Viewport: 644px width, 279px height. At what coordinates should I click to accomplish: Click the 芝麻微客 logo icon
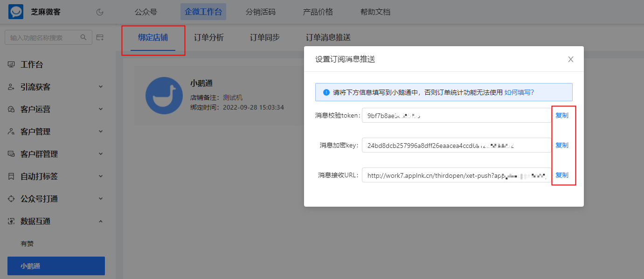point(16,12)
